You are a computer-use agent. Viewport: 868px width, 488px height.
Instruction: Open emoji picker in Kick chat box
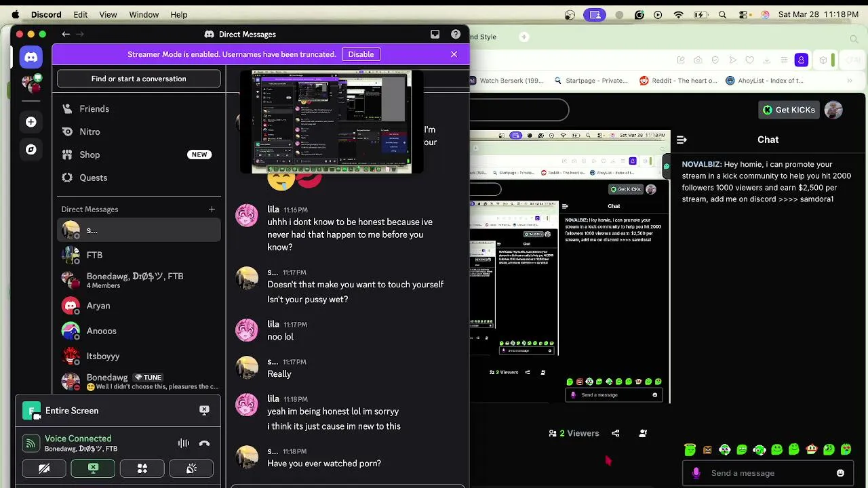pos(840,473)
